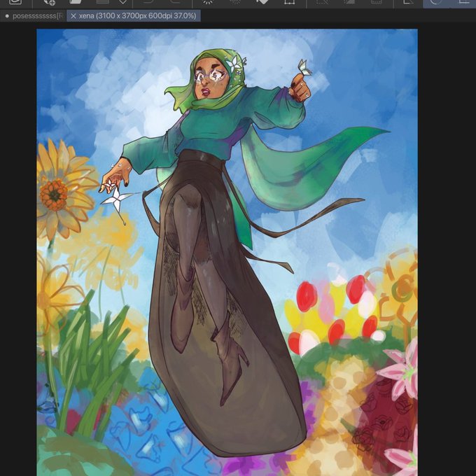Click the Clear Outside Selection icon
This screenshot has width=476, height=476.
point(235,1)
